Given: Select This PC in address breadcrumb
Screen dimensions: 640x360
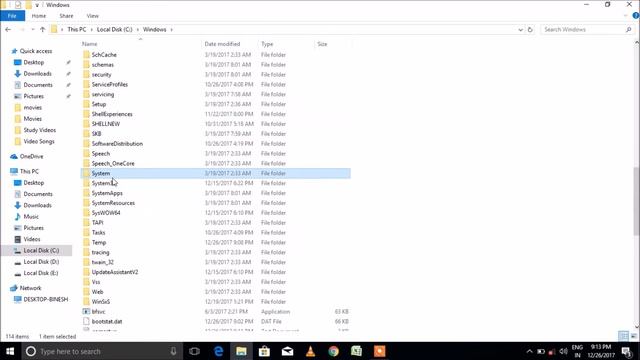Looking at the screenshot, I should point(77,29).
